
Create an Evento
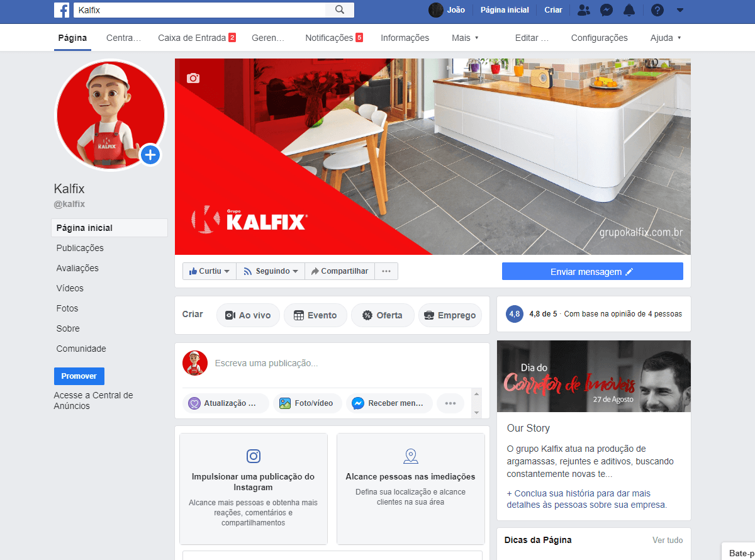click(x=315, y=315)
